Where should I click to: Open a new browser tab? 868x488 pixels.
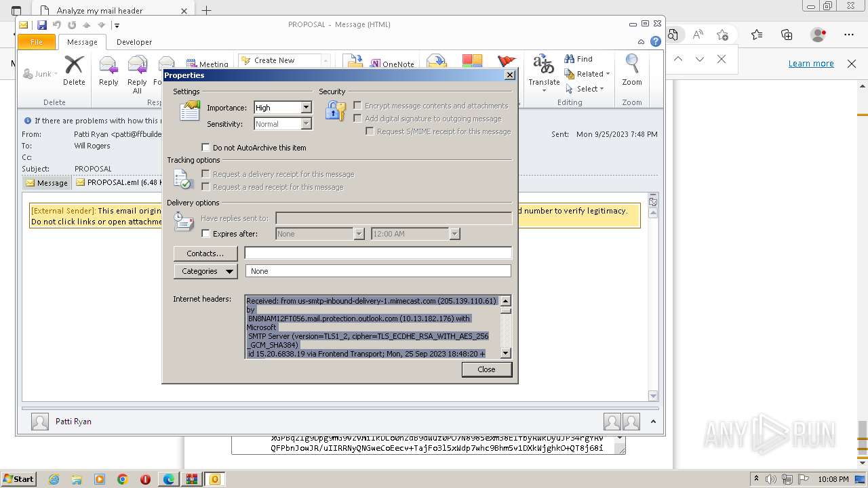click(206, 11)
